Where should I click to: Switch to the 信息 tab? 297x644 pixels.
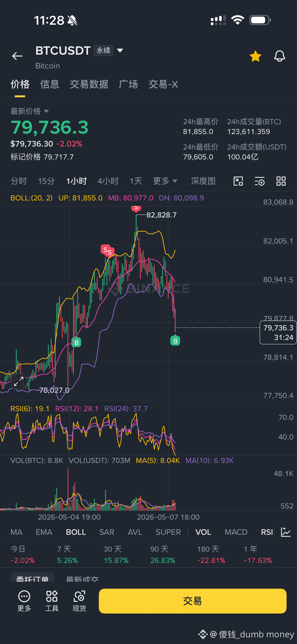(x=49, y=84)
